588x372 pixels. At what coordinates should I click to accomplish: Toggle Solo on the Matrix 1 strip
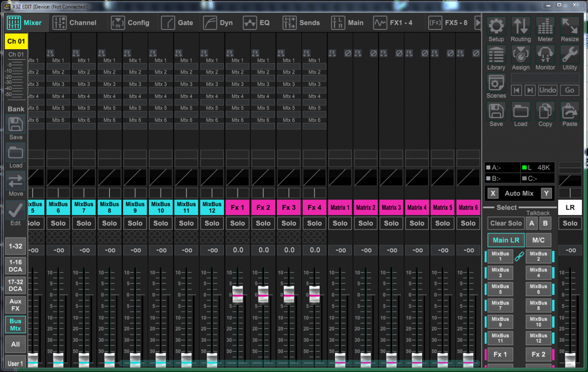pyautogui.click(x=340, y=223)
